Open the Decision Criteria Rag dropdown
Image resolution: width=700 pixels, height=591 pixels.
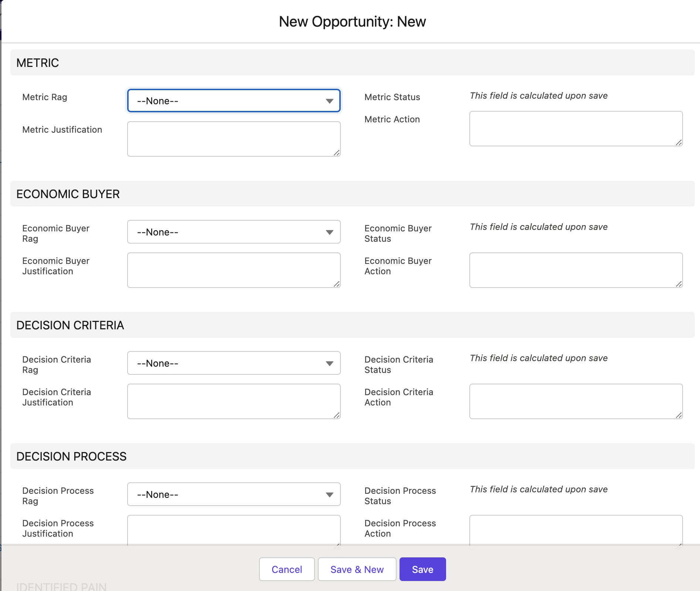[234, 363]
